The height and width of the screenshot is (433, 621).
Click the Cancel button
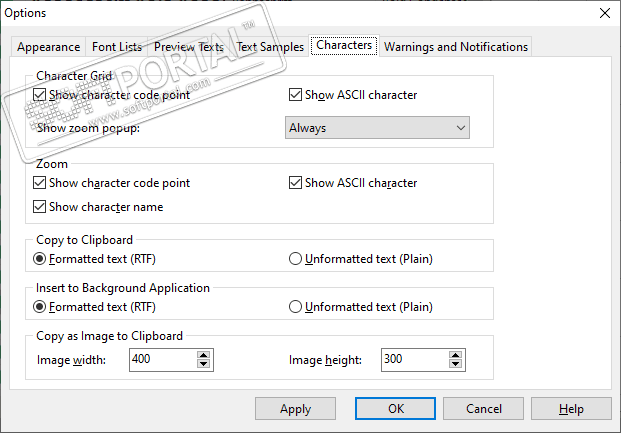(483, 408)
